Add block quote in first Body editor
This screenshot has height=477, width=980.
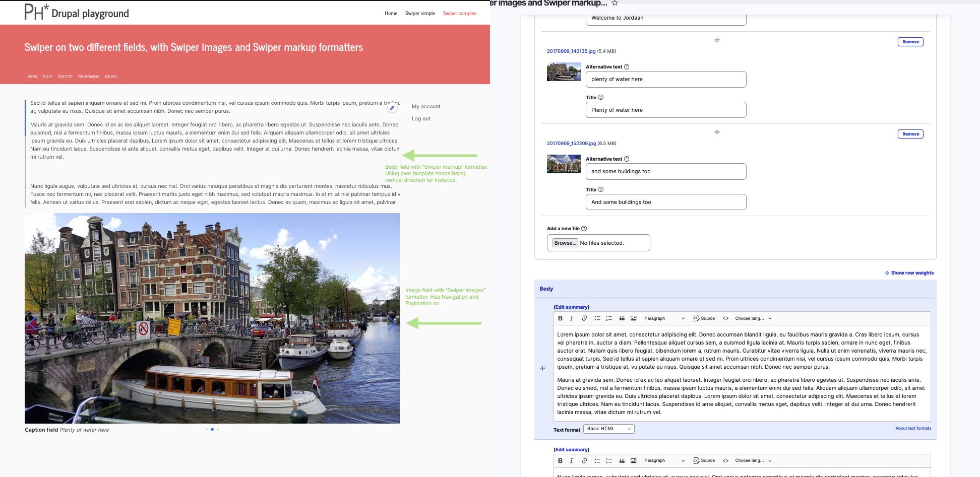click(x=622, y=318)
